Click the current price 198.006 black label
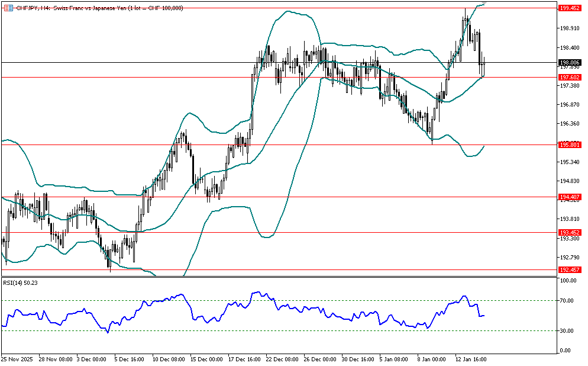 pos(568,62)
